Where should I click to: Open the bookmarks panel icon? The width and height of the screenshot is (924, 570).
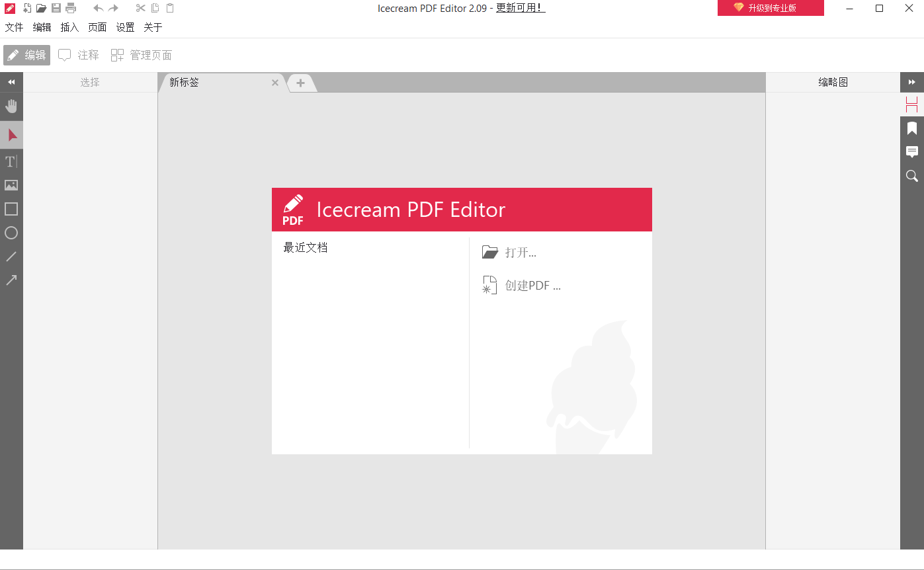(x=912, y=128)
